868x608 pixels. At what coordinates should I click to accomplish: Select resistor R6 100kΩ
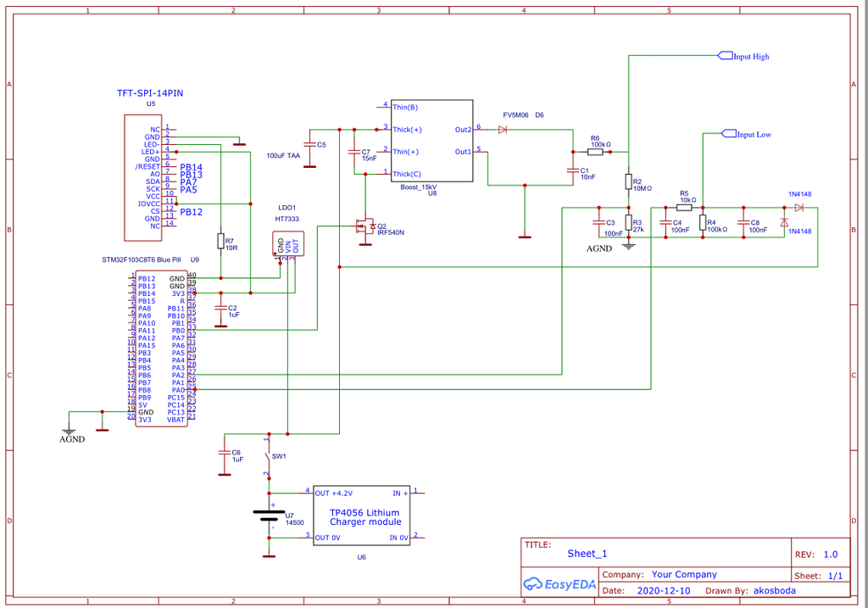(595, 152)
